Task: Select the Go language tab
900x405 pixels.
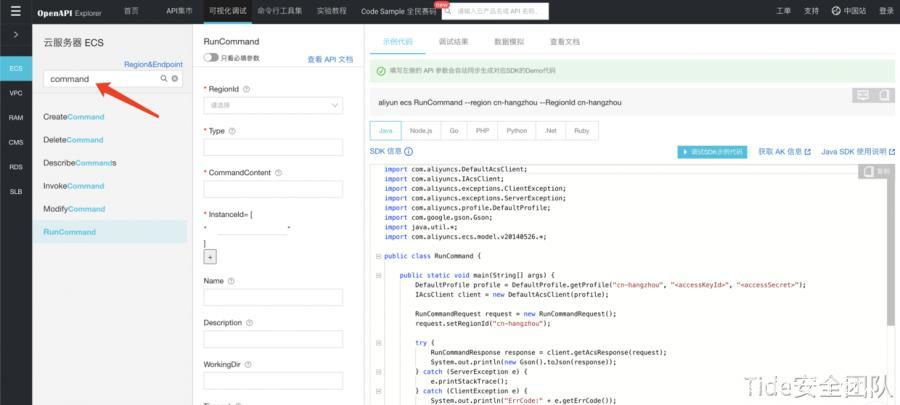Action: (x=454, y=131)
